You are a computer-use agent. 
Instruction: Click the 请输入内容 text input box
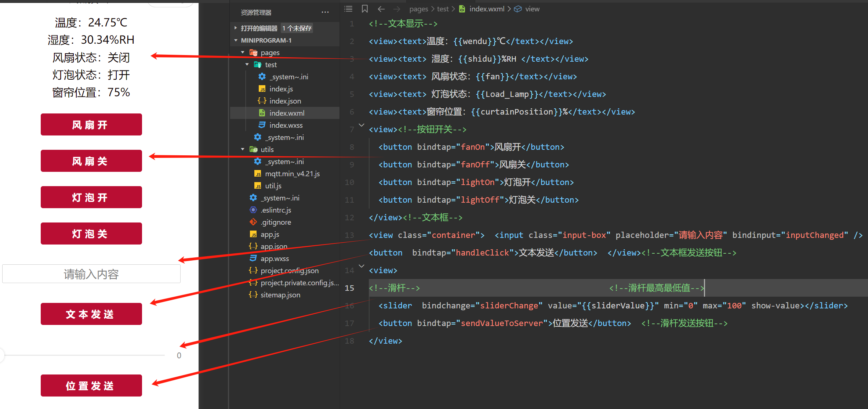(91, 274)
